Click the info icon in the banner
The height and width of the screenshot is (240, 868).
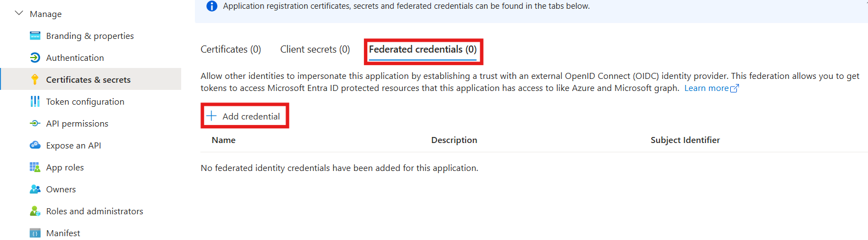click(x=211, y=6)
